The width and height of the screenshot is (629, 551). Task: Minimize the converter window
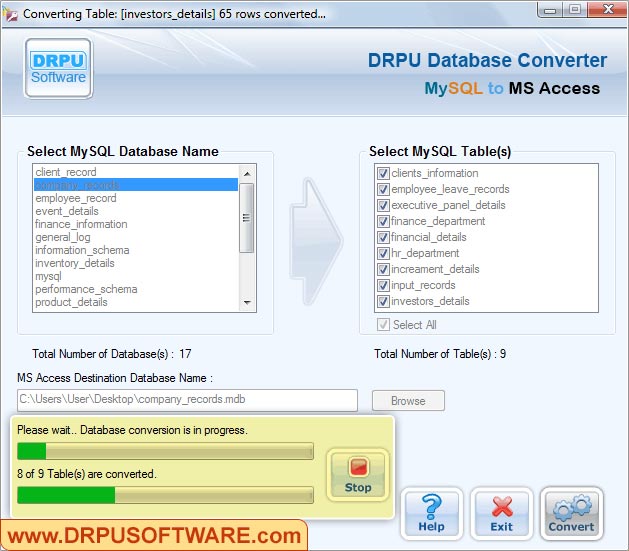coord(550,10)
